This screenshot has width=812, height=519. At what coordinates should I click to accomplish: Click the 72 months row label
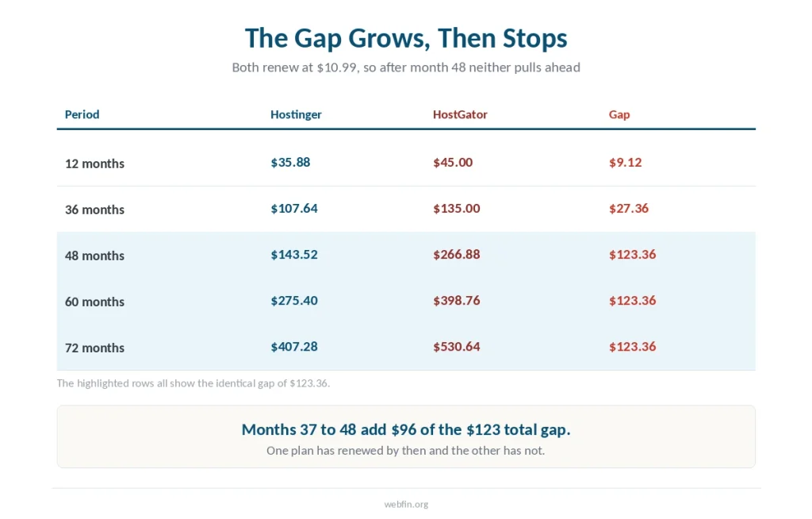(x=95, y=348)
